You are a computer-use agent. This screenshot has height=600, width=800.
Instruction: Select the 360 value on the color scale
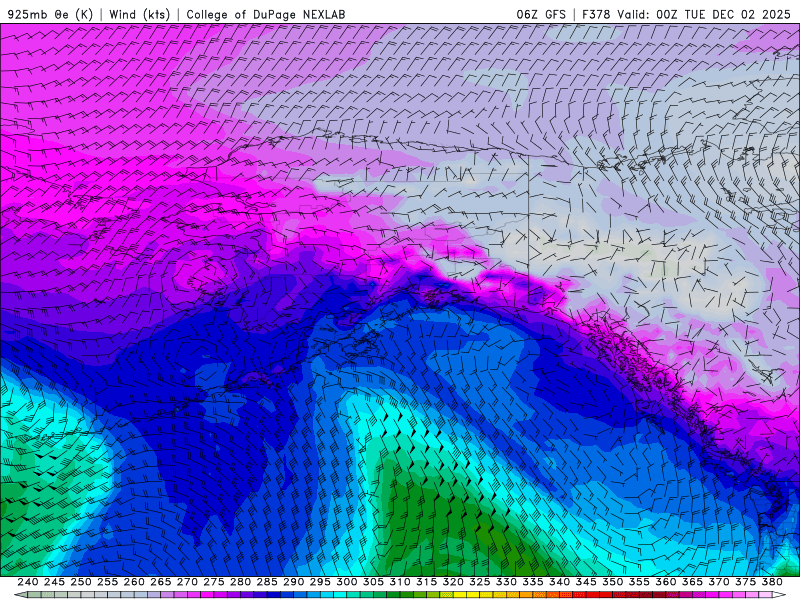click(x=666, y=582)
